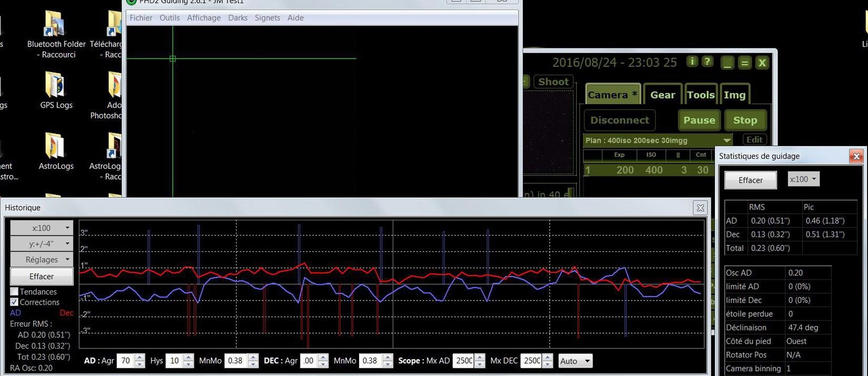The width and height of the screenshot is (868, 376).
Task: Open the Outils menu
Action: click(x=169, y=17)
